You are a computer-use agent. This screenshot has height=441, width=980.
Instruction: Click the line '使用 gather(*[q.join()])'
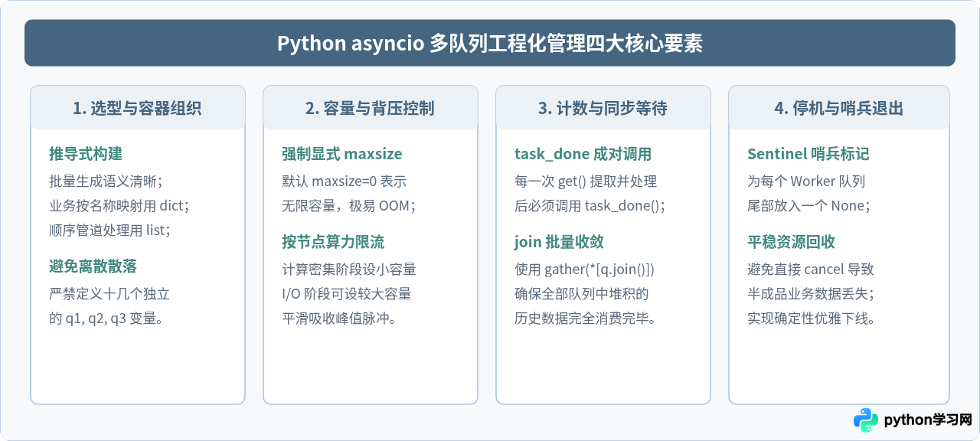[584, 269]
